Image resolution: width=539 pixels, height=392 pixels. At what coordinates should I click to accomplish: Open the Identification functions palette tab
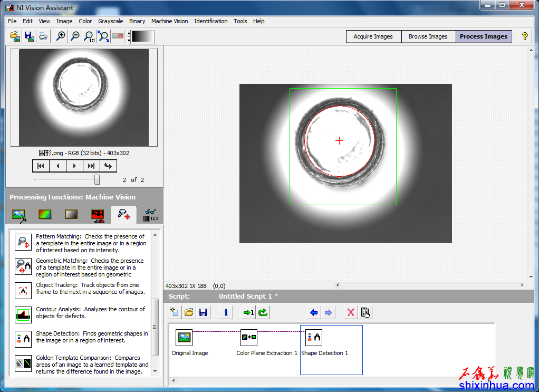[151, 215]
